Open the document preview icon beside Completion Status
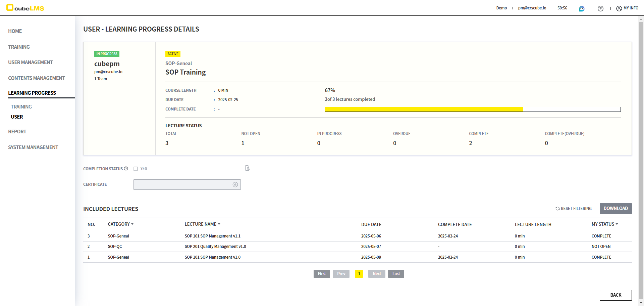The image size is (644, 306). 247,168
